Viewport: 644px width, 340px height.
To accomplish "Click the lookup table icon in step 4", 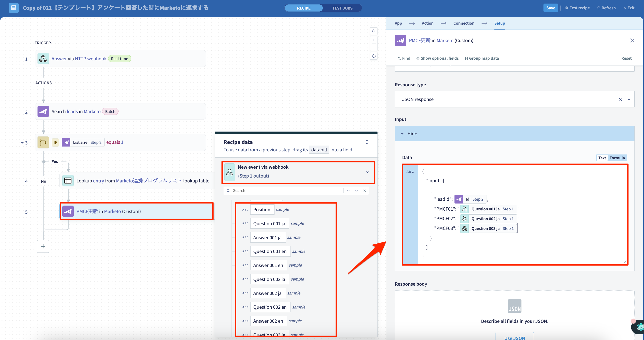I will point(68,180).
